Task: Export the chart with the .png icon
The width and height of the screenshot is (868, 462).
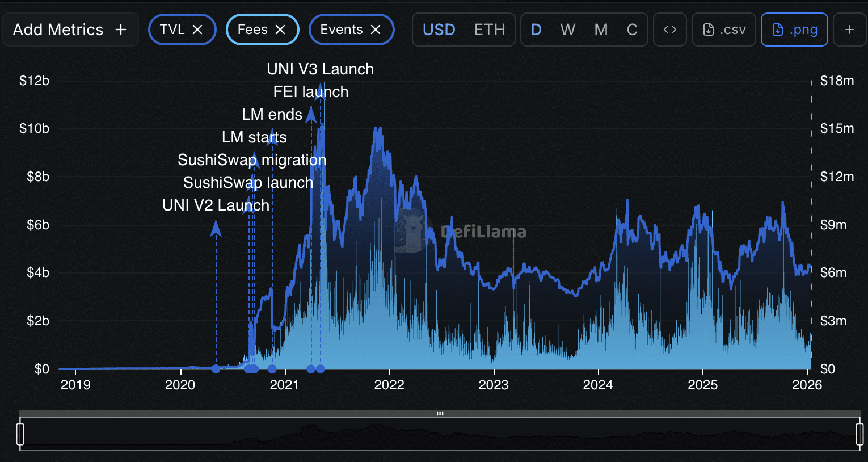Action: [794, 30]
